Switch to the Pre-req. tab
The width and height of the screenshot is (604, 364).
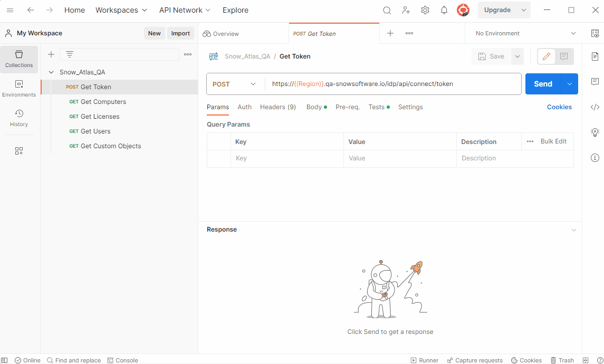348,107
